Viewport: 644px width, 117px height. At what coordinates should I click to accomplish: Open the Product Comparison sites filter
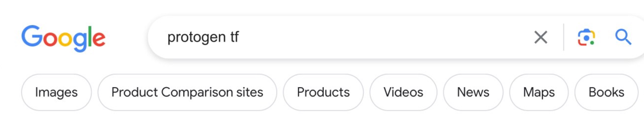coord(187,92)
